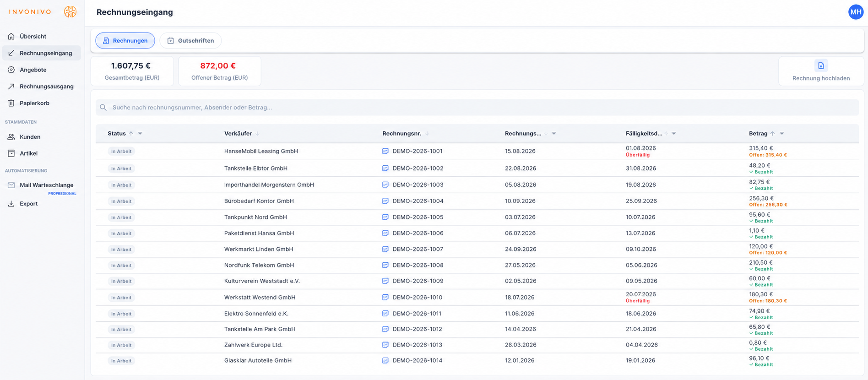Sort by Fälligkeitsdatum using the arrow icon
This screenshot has height=380, width=868.
(x=667, y=134)
